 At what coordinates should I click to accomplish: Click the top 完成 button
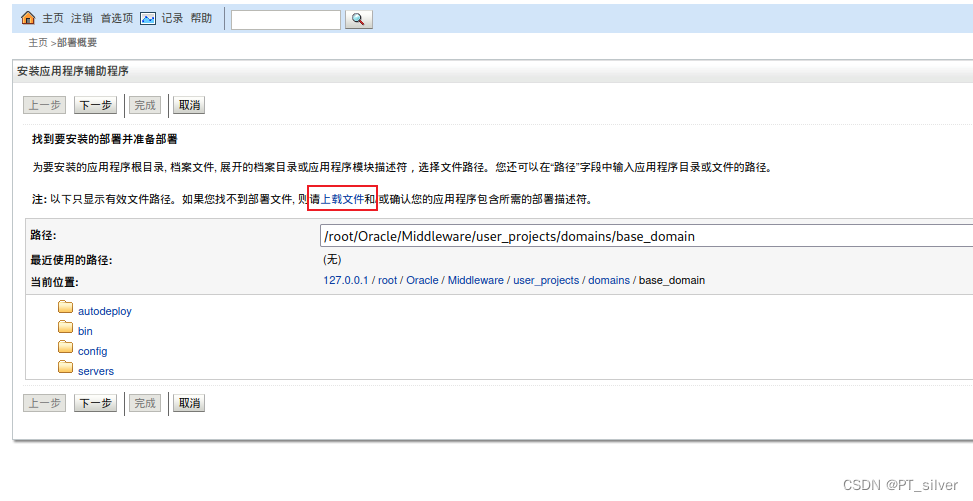click(145, 105)
